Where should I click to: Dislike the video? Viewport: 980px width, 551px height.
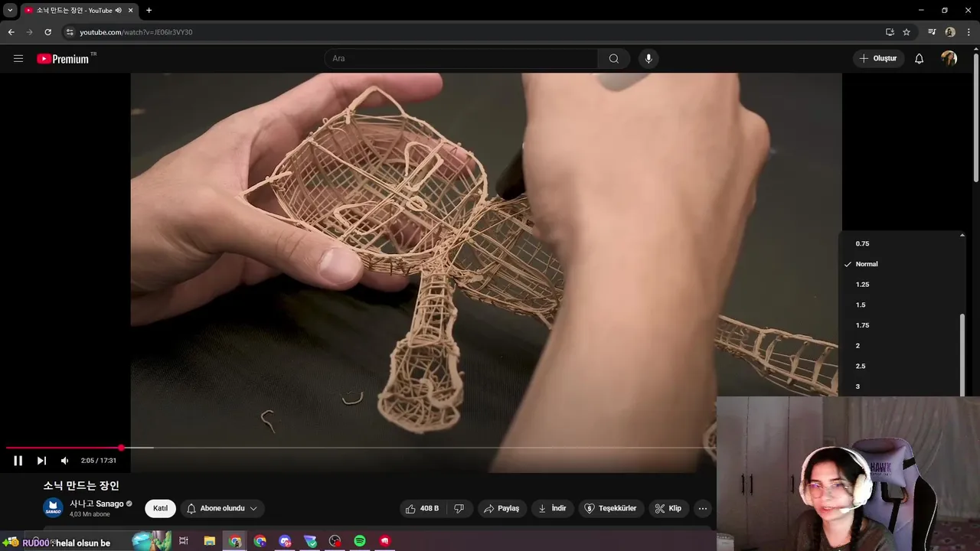click(459, 508)
